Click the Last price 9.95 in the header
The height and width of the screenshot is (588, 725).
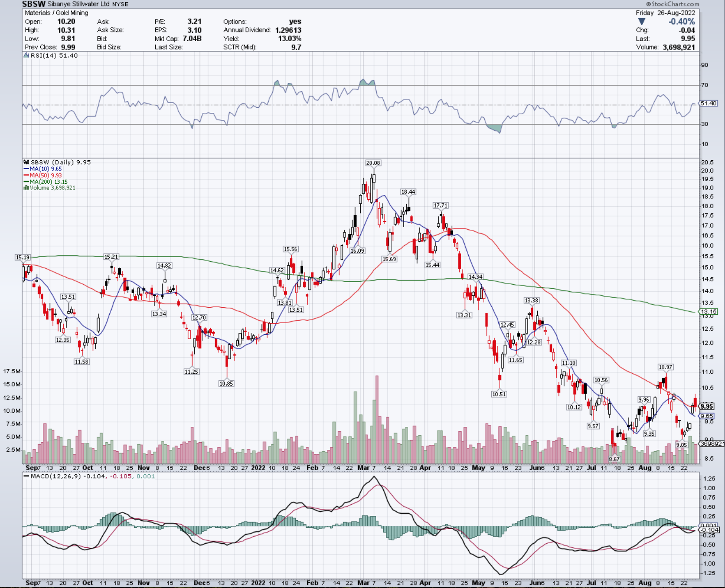point(688,39)
